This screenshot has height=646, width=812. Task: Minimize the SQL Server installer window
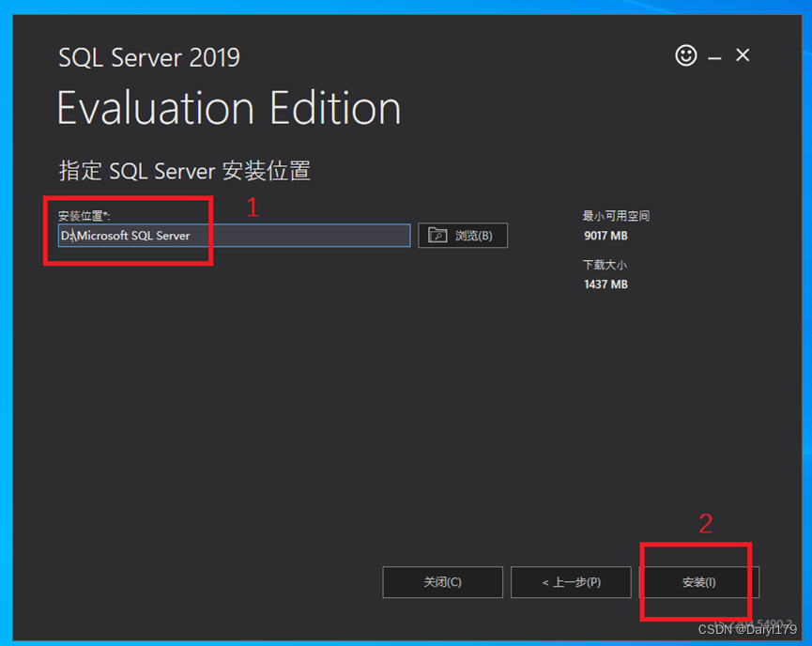[x=714, y=58]
